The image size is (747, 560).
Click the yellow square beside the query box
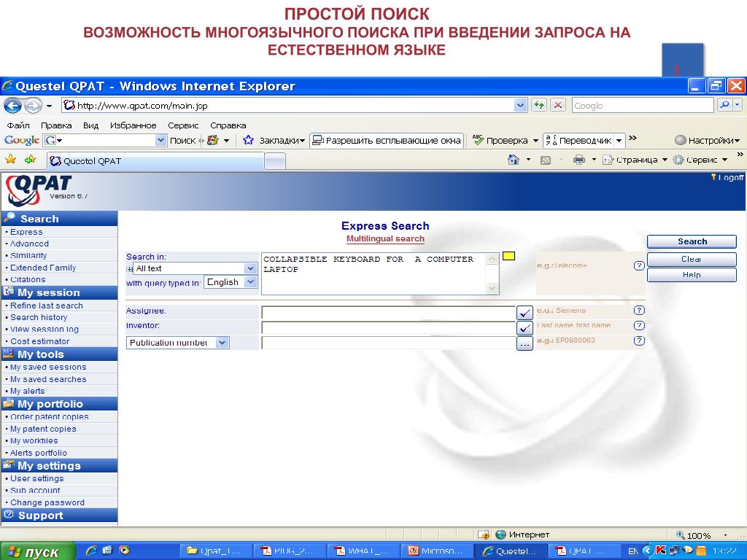tap(508, 256)
